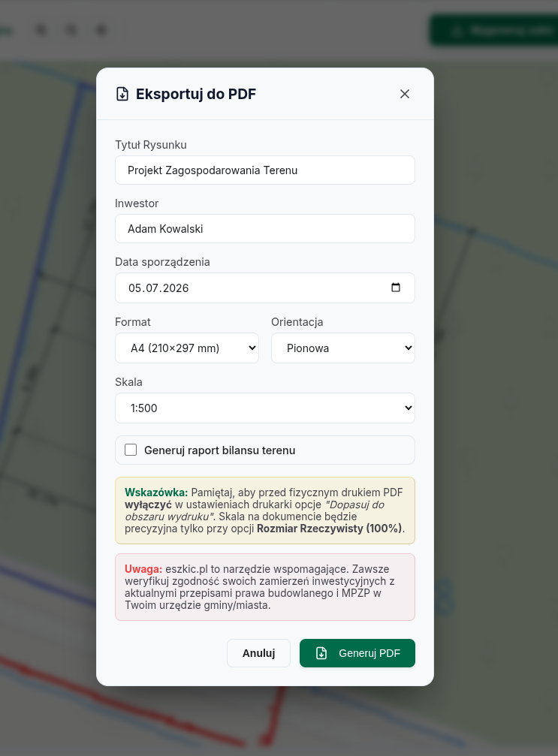Click the yellow Wskazówka hint box
558x756 pixels.
coord(265,511)
